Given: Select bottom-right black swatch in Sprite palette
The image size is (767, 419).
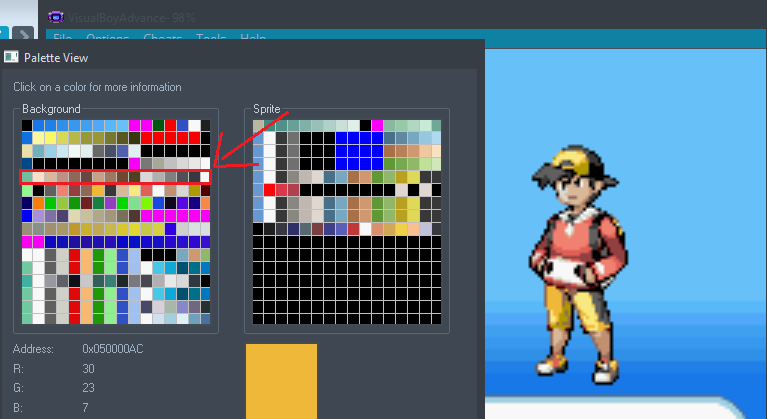Looking at the screenshot, I should [437, 318].
